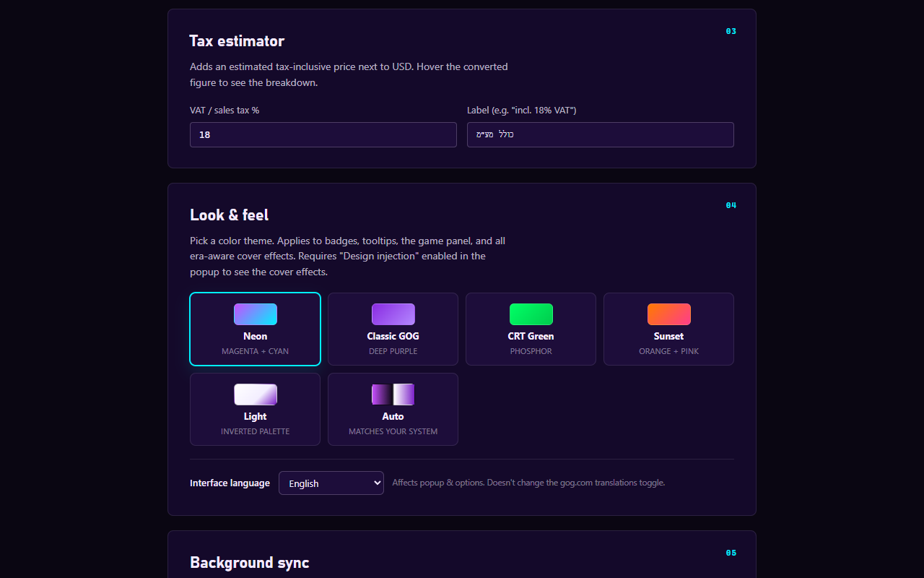This screenshot has height=578, width=924.
Task: Click the "Label (e.g. incl. 18% VAT)" caption
Action: point(522,111)
